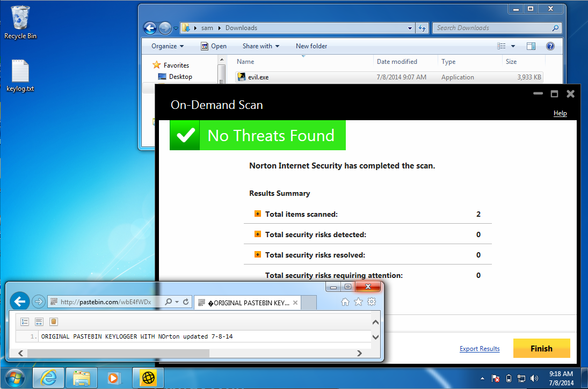The image size is (588, 389).
Task: Click the second pastebin toolbar text icon
Action: [39, 321]
